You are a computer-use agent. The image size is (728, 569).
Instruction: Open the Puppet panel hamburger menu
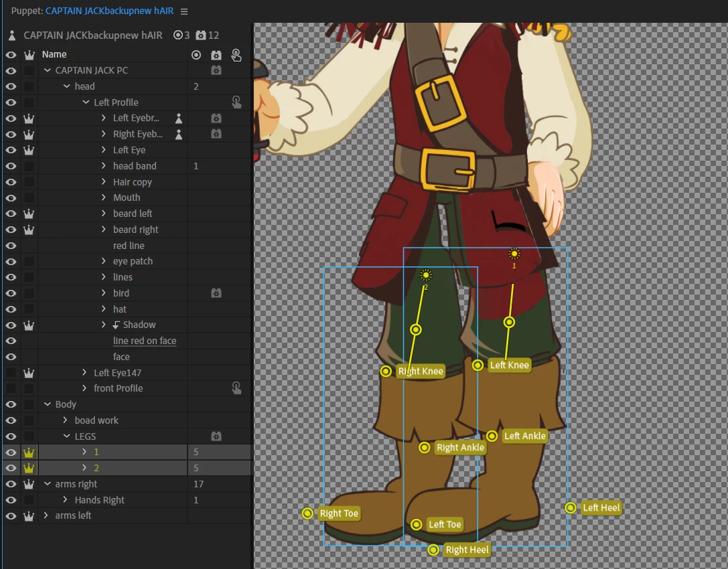coord(184,11)
